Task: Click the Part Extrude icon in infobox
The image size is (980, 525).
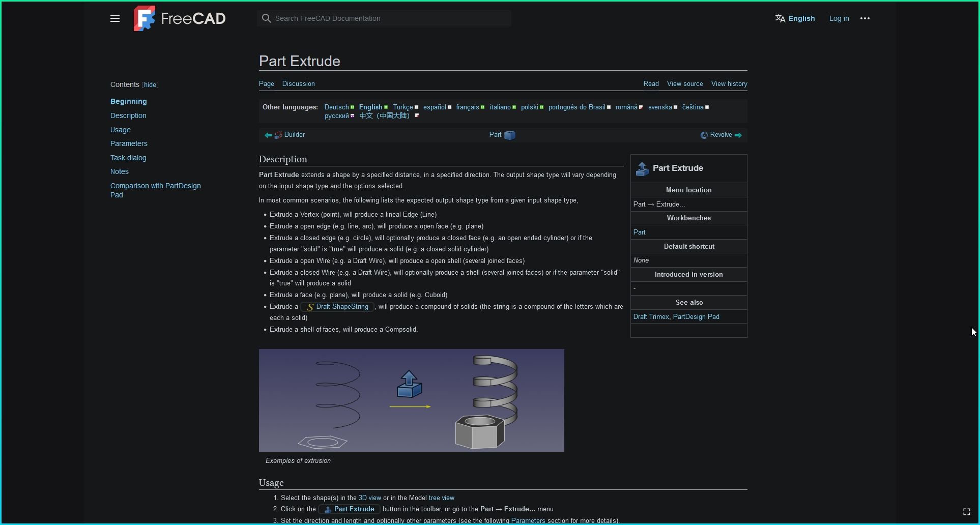Action: click(x=642, y=169)
